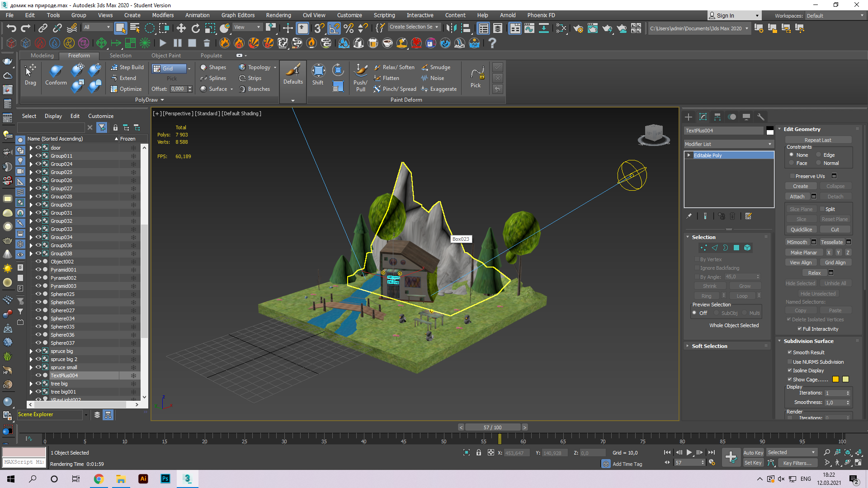Enable Use NURMS Subdivision checkbox
Image resolution: width=868 pixels, height=488 pixels.
(790, 362)
